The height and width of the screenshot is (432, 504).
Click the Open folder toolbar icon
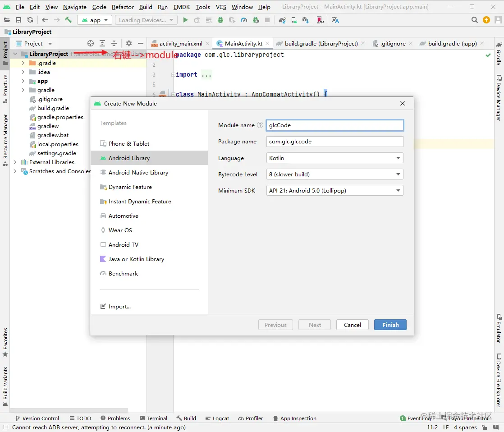click(7, 20)
